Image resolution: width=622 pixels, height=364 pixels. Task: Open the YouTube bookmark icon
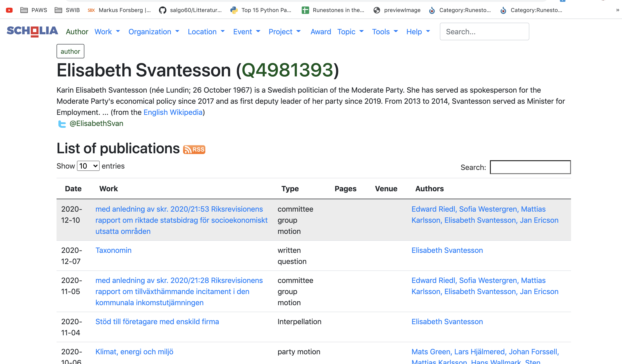point(9,10)
